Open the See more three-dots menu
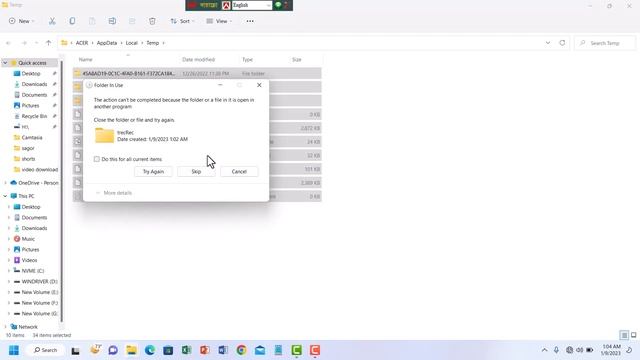Screen dimensions: 640x360 coord(250,21)
